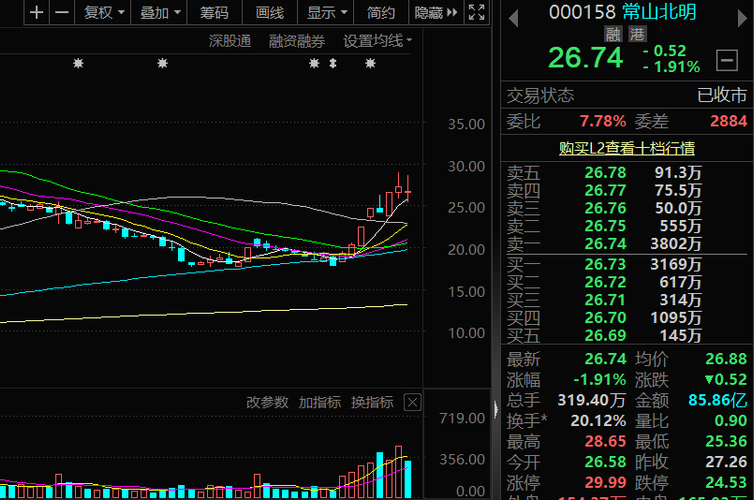754x500 pixels.
Task: Click the 跌停 value 24.53
Action: pyautogui.click(x=726, y=483)
